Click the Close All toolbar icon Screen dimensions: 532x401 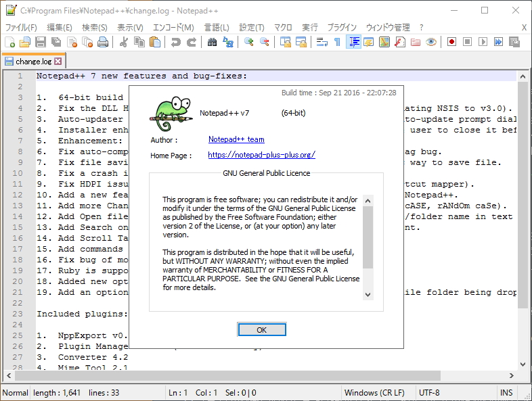pos(87,42)
